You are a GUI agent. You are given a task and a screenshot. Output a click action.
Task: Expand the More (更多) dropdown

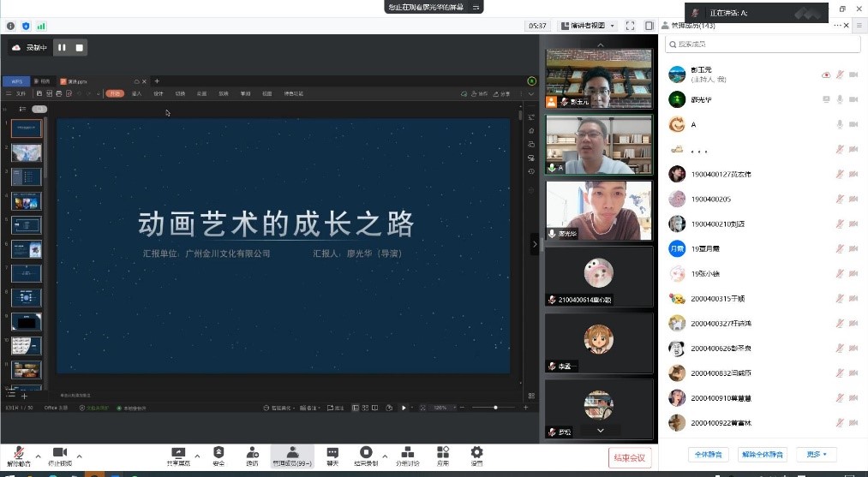[816, 454]
